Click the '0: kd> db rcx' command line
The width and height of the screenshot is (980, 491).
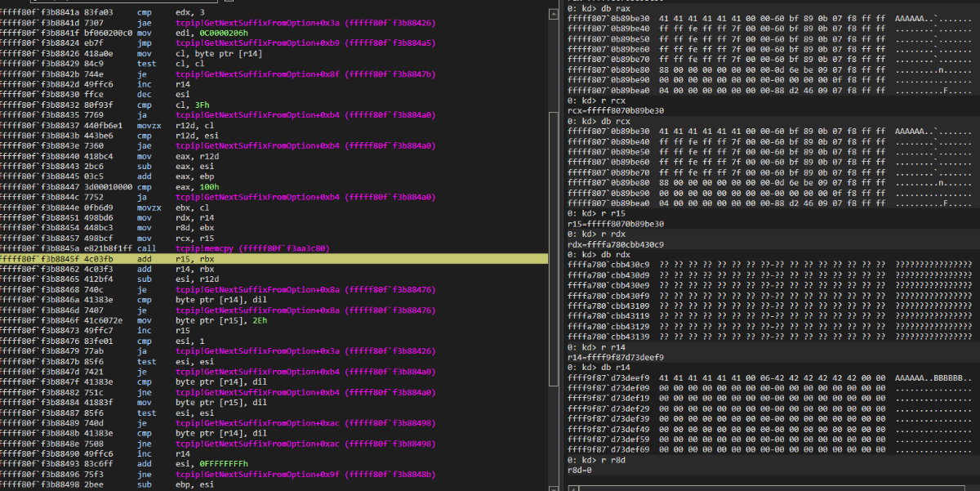(x=598, y=121)
